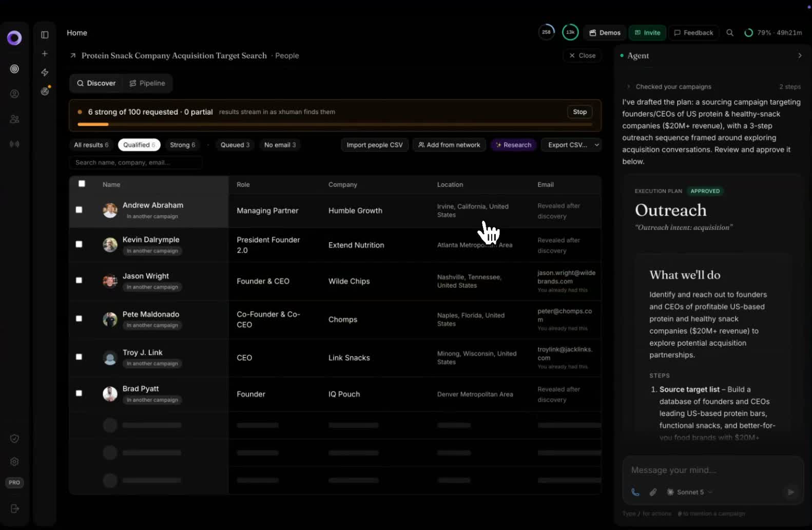This screenshot has height=530, width=812.
Task: Click the green 13k circular counter
Action: [x=570, y=32]
